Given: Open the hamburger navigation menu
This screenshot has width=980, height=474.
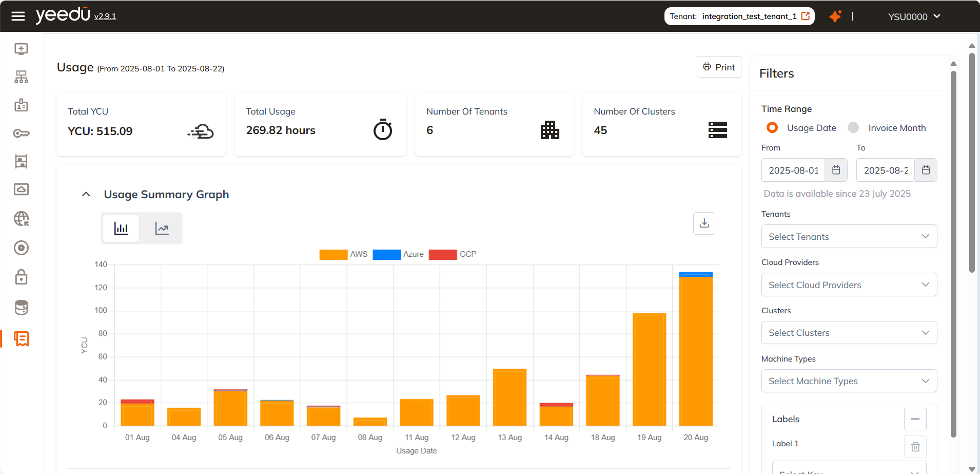Looking at the screenshot, I should pos(18,16).
